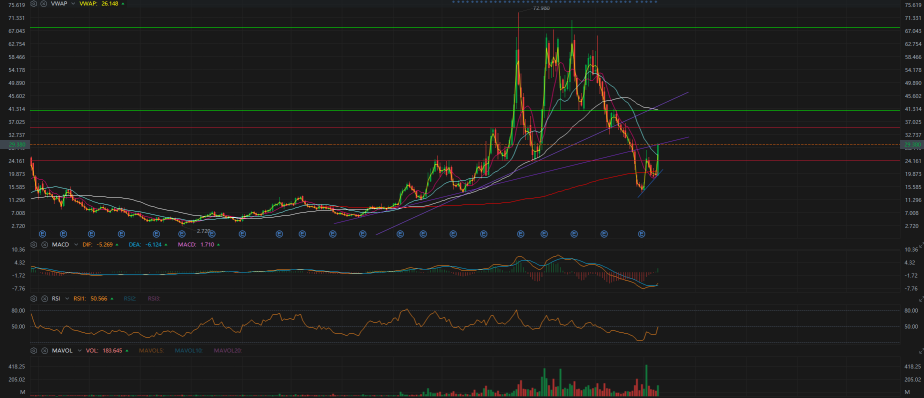Click the 80.00 level on RSI right axis
The height and width of the screenshot is (398, 924).
click(911, 310)
